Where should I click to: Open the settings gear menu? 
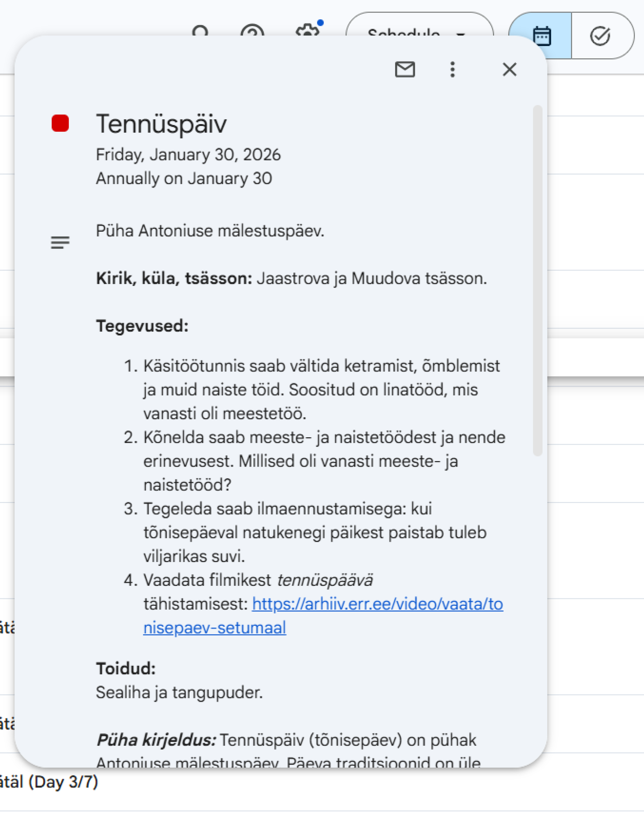[x=307, y=30]
